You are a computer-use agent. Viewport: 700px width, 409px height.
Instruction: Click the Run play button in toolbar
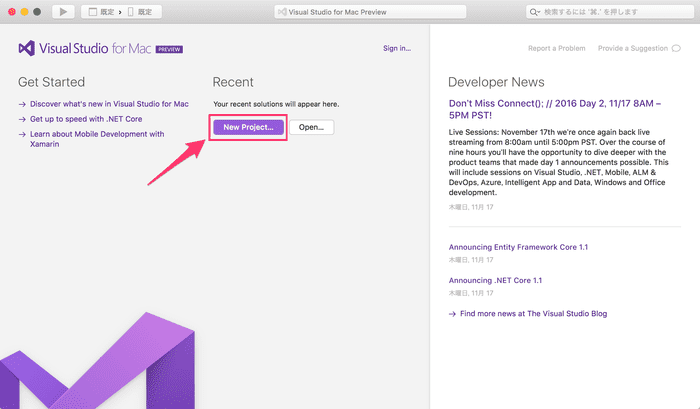[63, 12]
